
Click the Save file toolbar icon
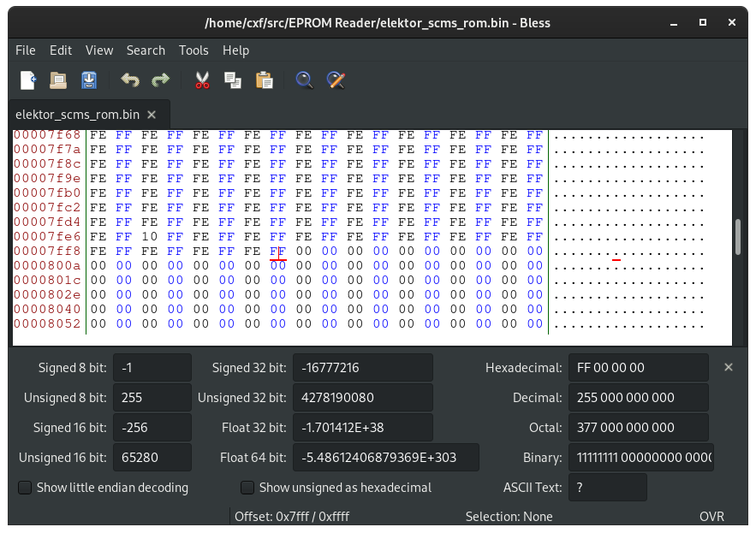pos(89,80)
